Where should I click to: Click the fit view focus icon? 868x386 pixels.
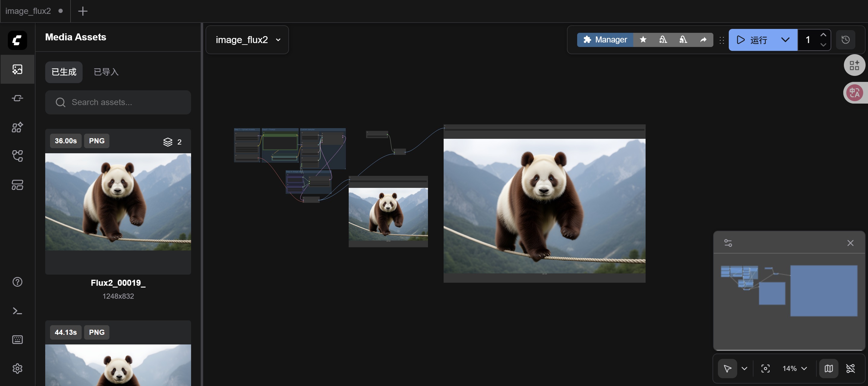coord(765,369)
